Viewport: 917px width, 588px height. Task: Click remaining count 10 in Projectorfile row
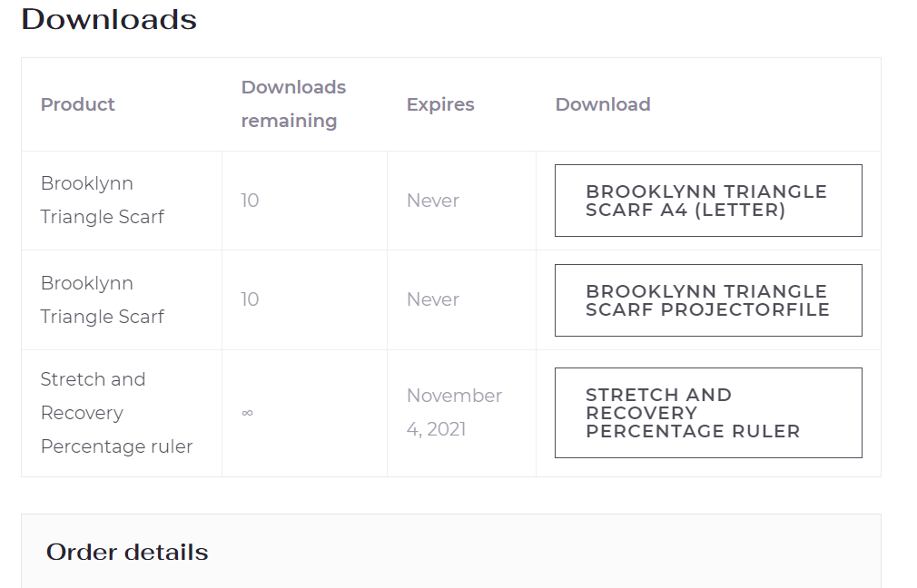(250, 299)
